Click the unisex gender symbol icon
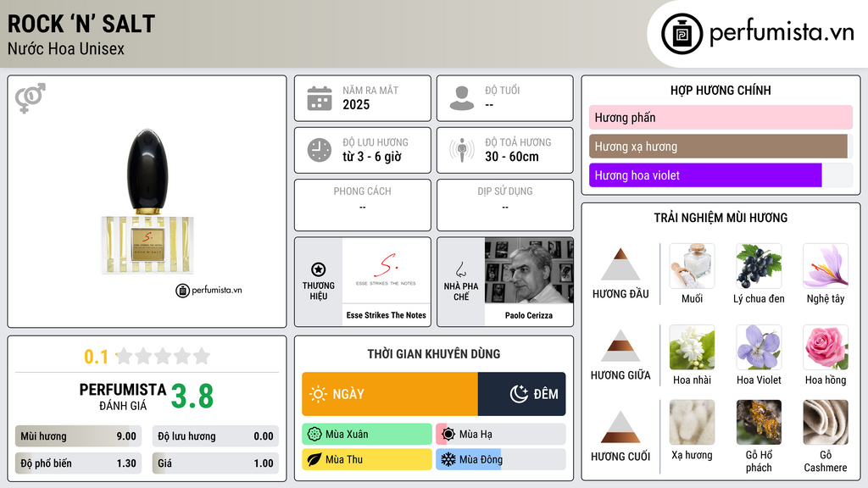868x488 pixels. 31,98
